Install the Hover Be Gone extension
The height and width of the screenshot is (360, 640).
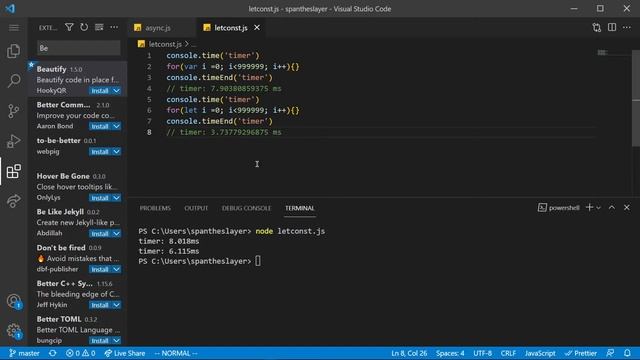[100, 198]
